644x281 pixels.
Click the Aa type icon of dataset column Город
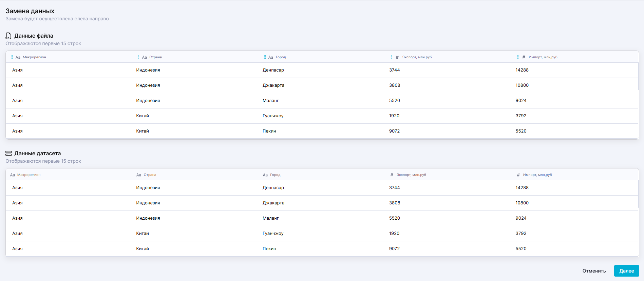265,175
